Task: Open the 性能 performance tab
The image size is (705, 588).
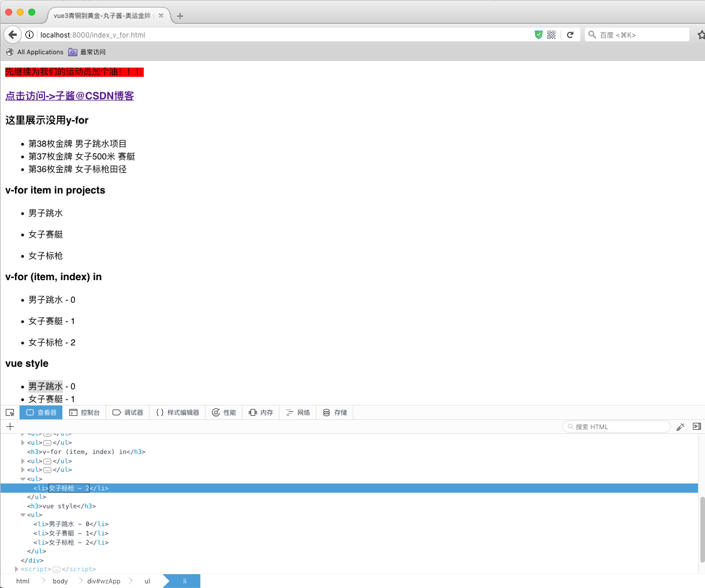Action: coord(224,412)
